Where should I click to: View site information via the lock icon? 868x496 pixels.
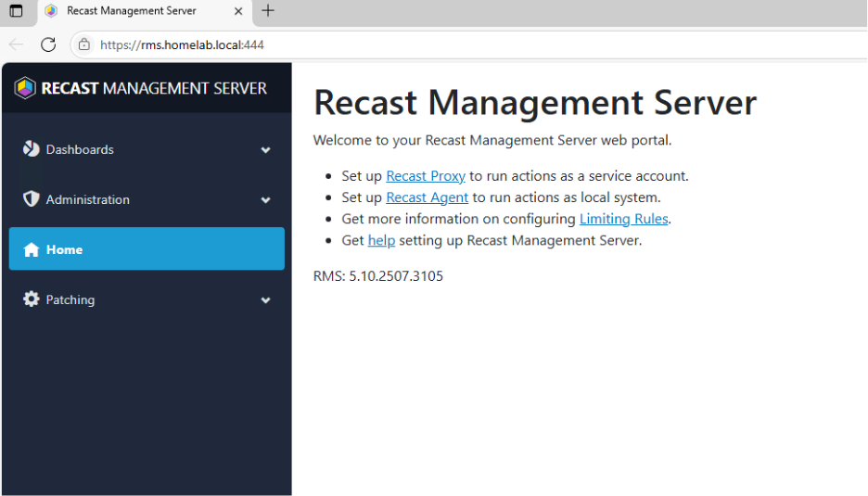[84, 45]
